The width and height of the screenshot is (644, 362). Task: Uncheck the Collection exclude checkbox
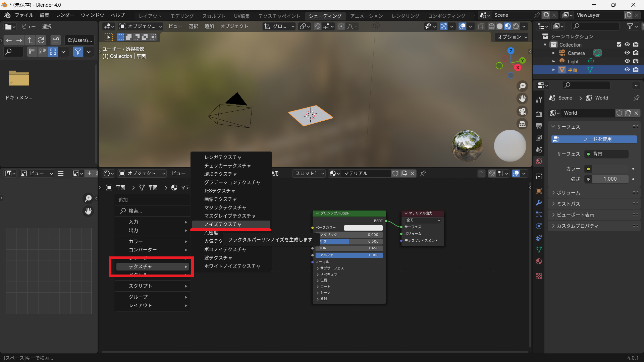click(619, 45)
